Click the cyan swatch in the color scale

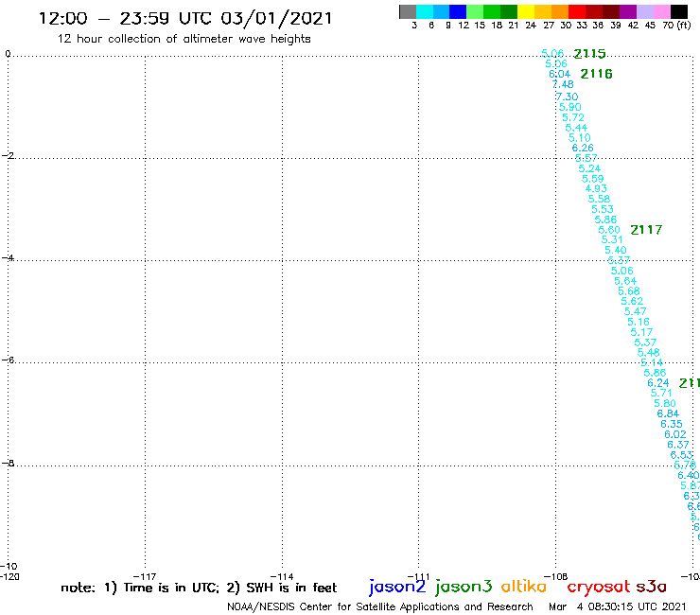coord(425,11)
